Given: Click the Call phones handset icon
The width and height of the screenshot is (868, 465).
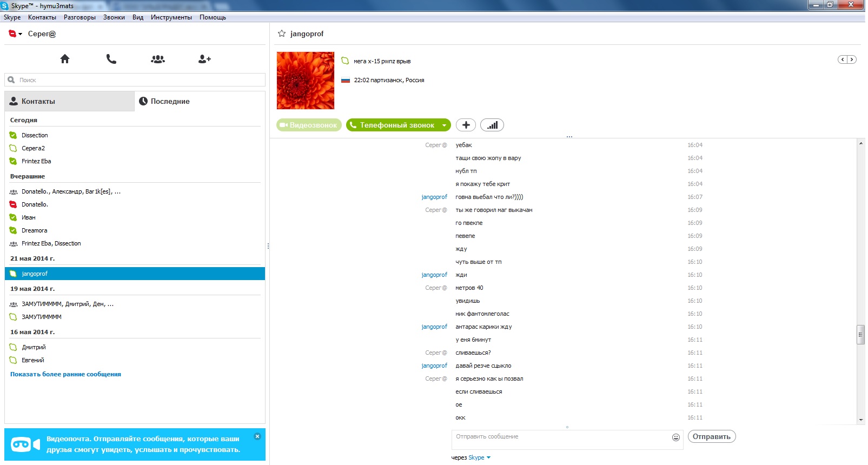Looking at the screenshot, I should tap(111, 59).
